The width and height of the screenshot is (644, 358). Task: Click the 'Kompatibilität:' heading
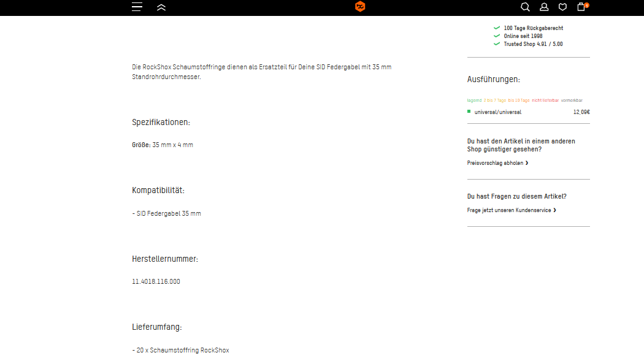click(x=158, y=191)
